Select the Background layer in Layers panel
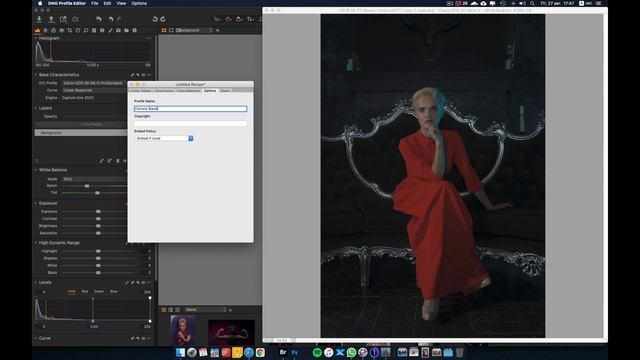Image resolution: width=640 pixels, height=360 pixels. 81,133
